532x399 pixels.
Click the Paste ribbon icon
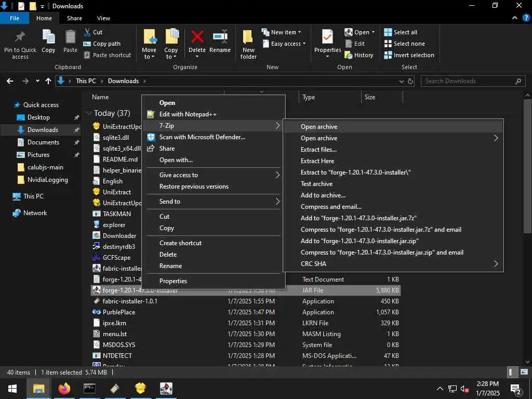pyautogui.click(x=70, y=36)
